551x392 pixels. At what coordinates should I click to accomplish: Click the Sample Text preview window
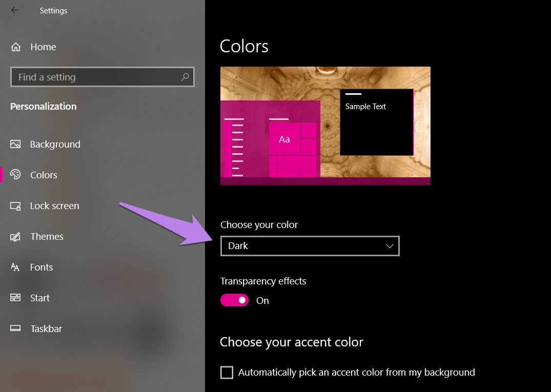[376, 122]
